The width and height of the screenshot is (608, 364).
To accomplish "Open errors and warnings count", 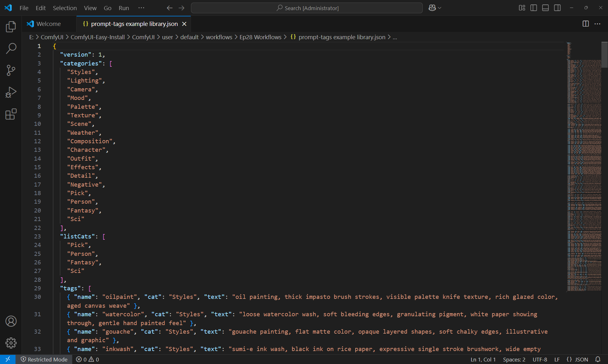I will coord(87,359).
